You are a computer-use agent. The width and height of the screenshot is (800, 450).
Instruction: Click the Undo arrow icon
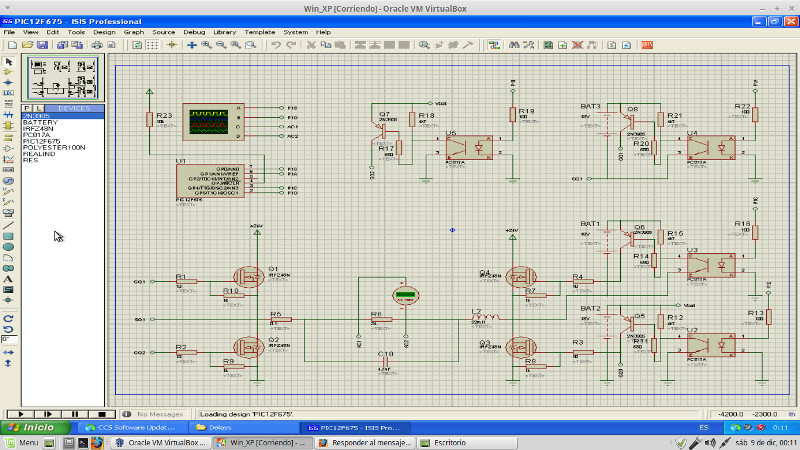[x=276, y=45]
